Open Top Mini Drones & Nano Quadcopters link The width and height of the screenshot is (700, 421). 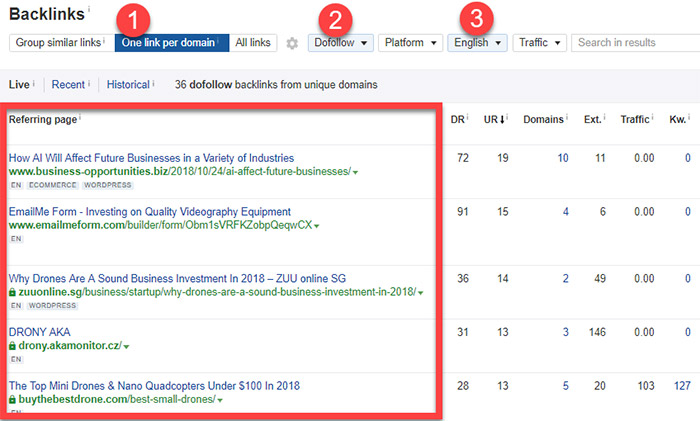point(154,386)
